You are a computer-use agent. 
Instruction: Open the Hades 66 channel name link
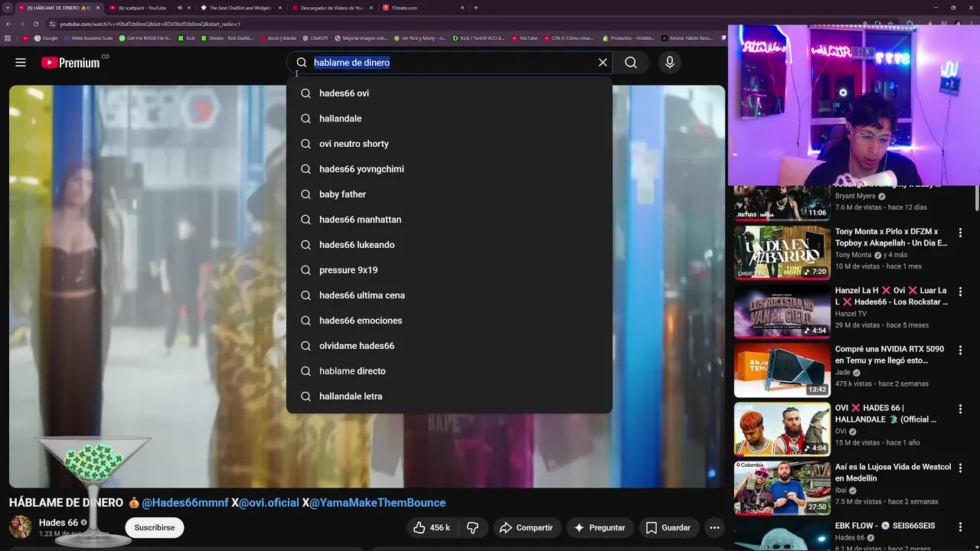pos(58,523)
